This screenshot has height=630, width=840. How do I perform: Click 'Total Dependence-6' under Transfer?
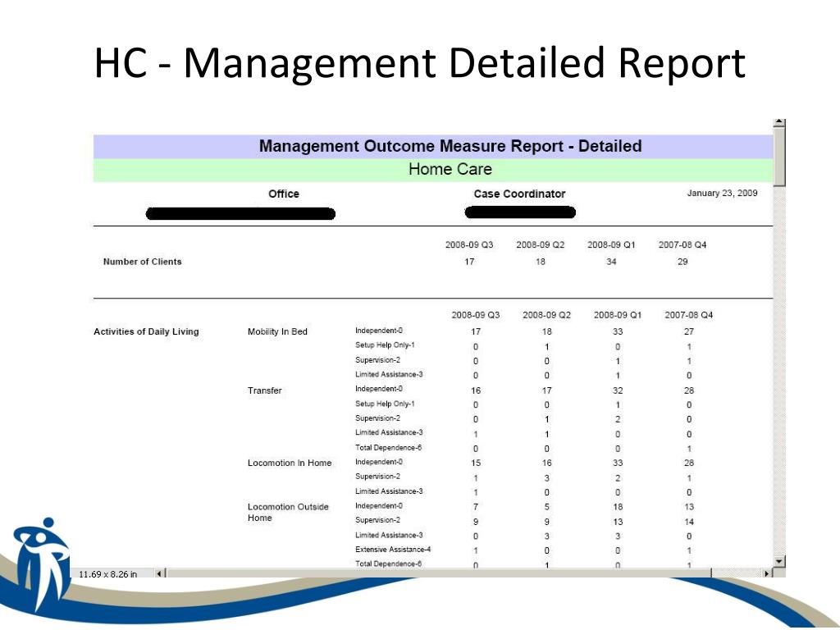[388, 448]
